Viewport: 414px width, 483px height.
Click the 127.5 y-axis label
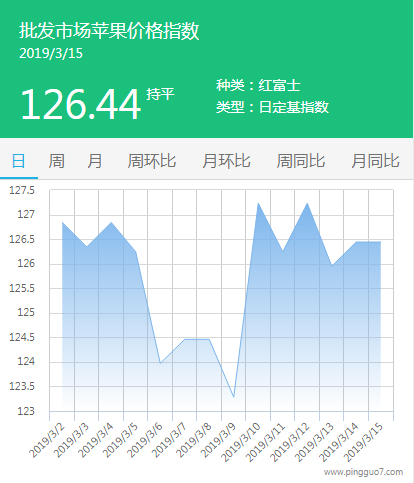click(22, 190)
